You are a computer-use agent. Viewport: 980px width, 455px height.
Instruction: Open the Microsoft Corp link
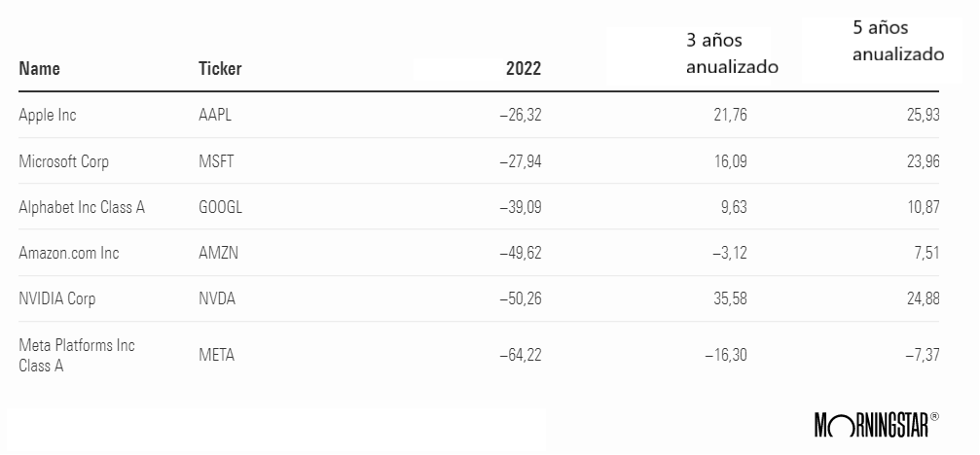pos(63,161)
